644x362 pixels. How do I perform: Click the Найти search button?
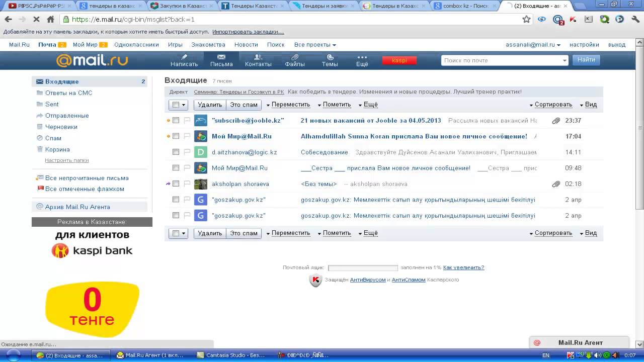586,60
